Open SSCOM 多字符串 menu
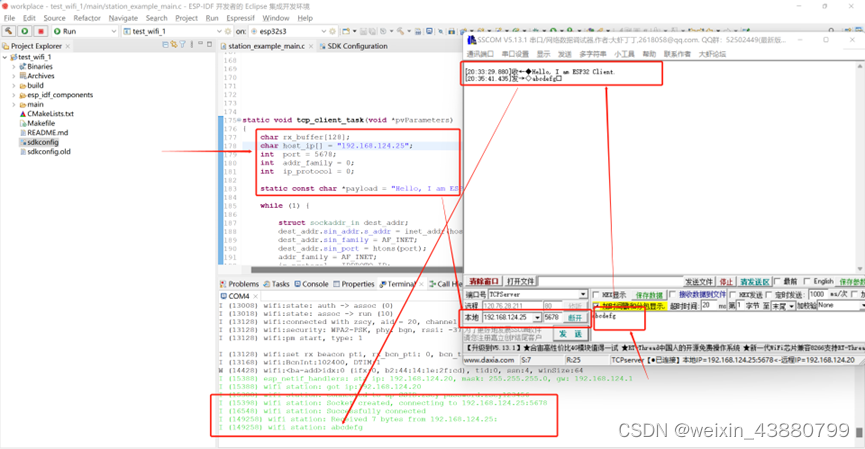The height and width of the screenshot is (449, 865). (x=593, y=54)
